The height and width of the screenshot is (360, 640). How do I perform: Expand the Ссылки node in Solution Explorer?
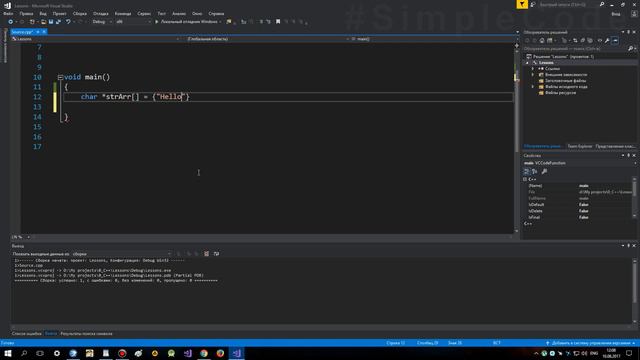(x=533, y=69)
